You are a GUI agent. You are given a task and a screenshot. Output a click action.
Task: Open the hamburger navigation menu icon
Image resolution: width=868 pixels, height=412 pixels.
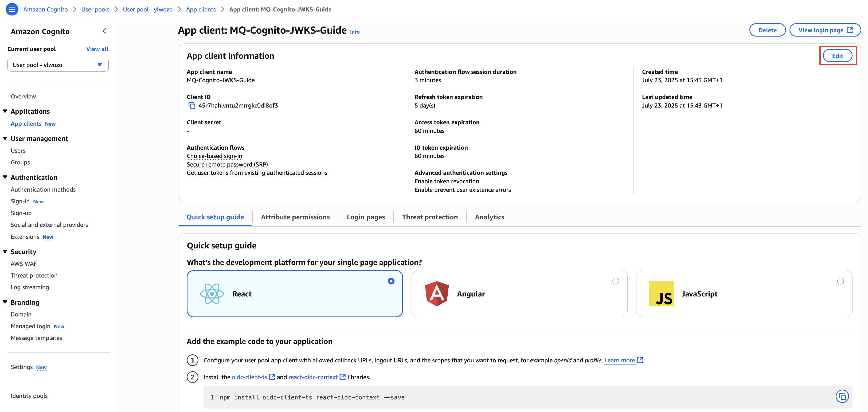pos(12,9)
